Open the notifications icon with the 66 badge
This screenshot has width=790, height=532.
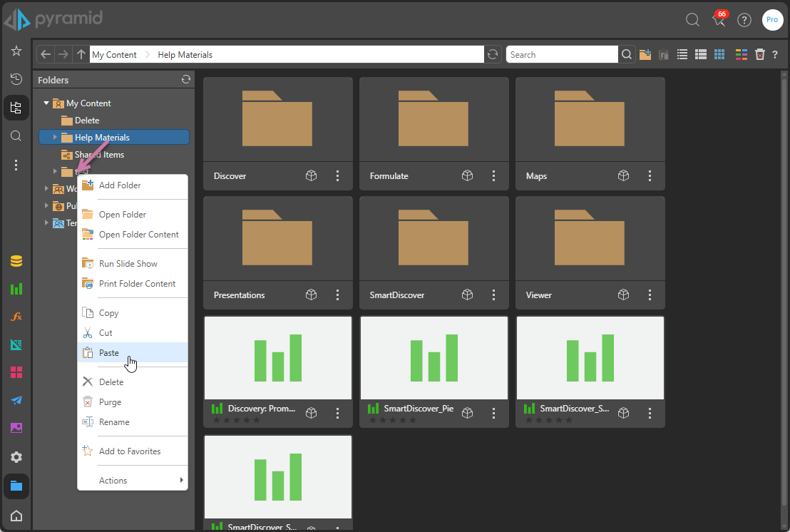point(719,19)
